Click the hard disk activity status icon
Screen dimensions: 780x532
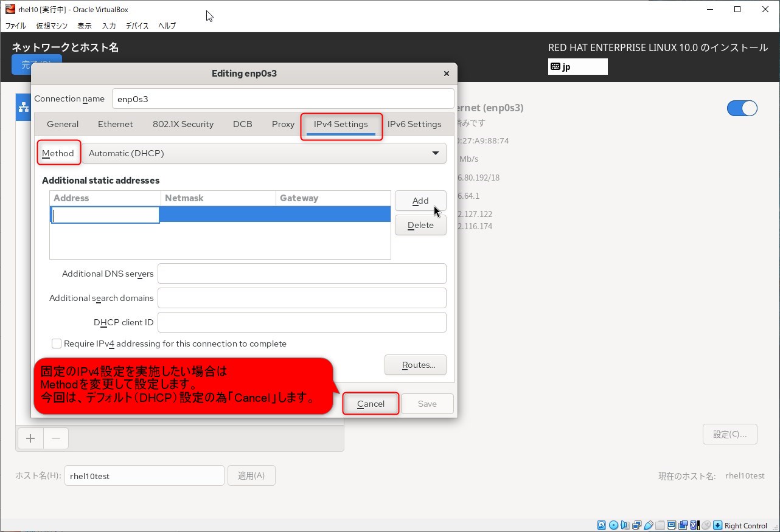[x=601, y=525]
